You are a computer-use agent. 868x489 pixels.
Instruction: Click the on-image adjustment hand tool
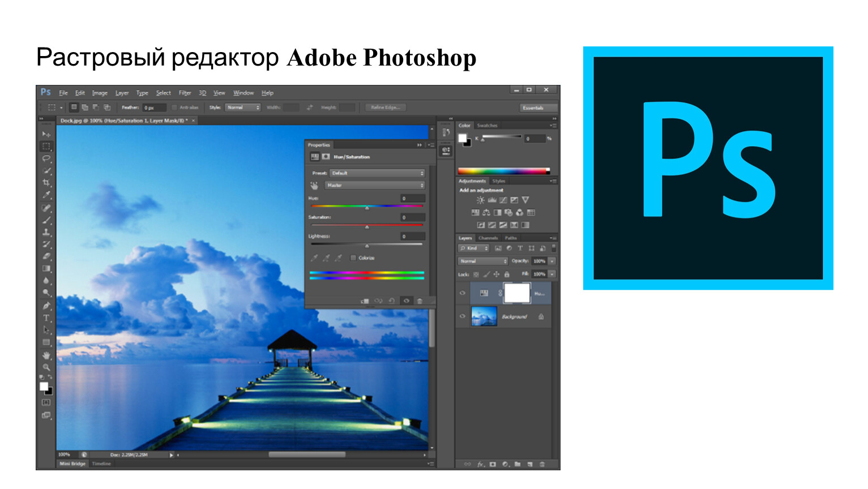coord(314,186)
